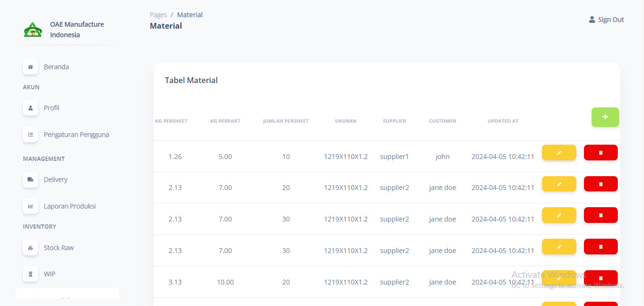Open the WIP hourglass icon

[31, 274]
